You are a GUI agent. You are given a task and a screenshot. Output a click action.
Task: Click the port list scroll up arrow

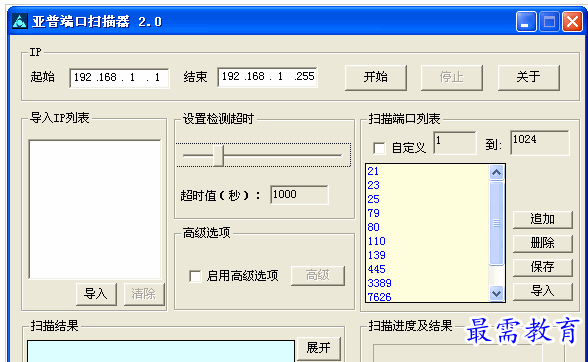(496, 173)
